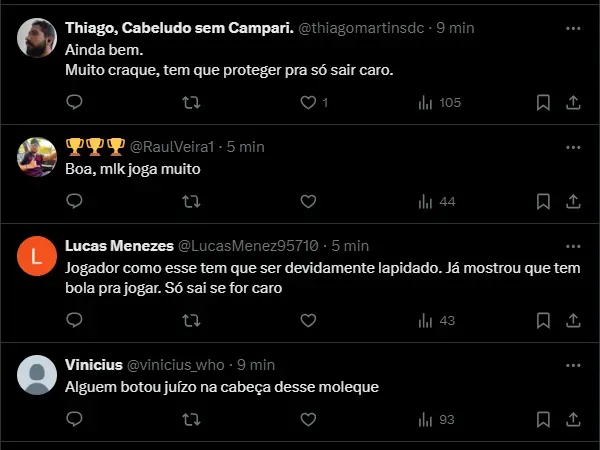Open more options on Thiago's tweet
This screenshot has width=600, height=450.
tap(573, 28)
